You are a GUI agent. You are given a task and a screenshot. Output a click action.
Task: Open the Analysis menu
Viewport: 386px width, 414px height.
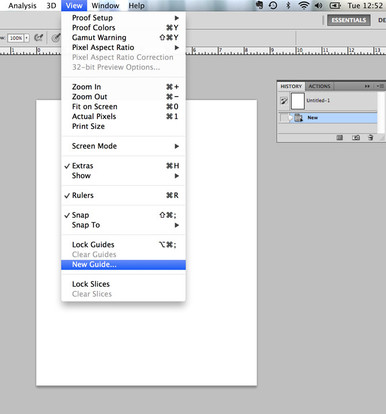click(x=22, y=6)
